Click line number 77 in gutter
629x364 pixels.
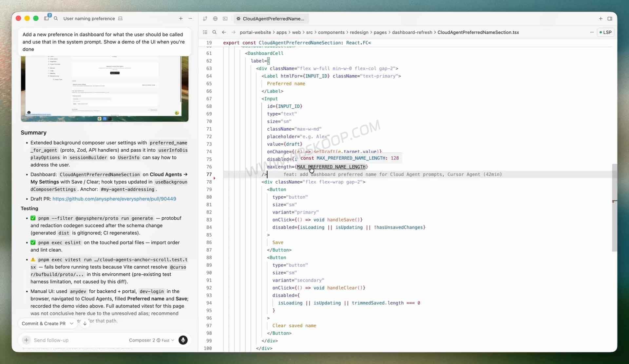[x=209, y=174]
